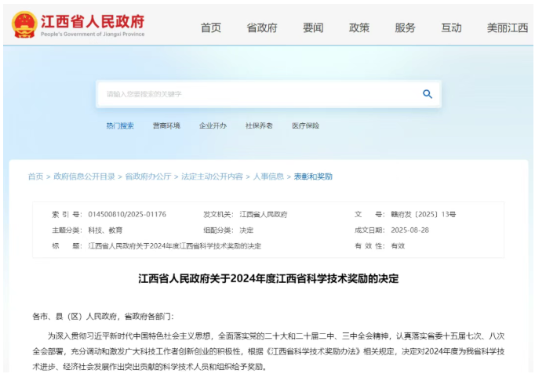Click the Jiangxi government emblem logo
Image resolution: width=535 pixels, height=392 pixels.
point(24,24)
